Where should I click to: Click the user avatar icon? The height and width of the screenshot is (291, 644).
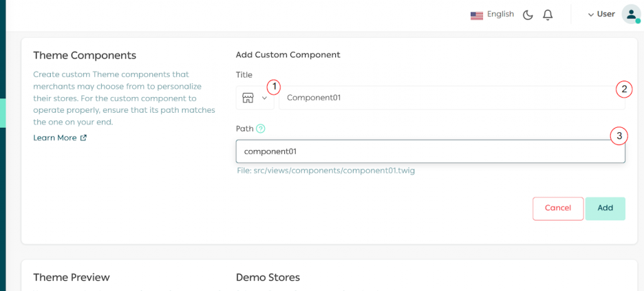click(630, 14)
